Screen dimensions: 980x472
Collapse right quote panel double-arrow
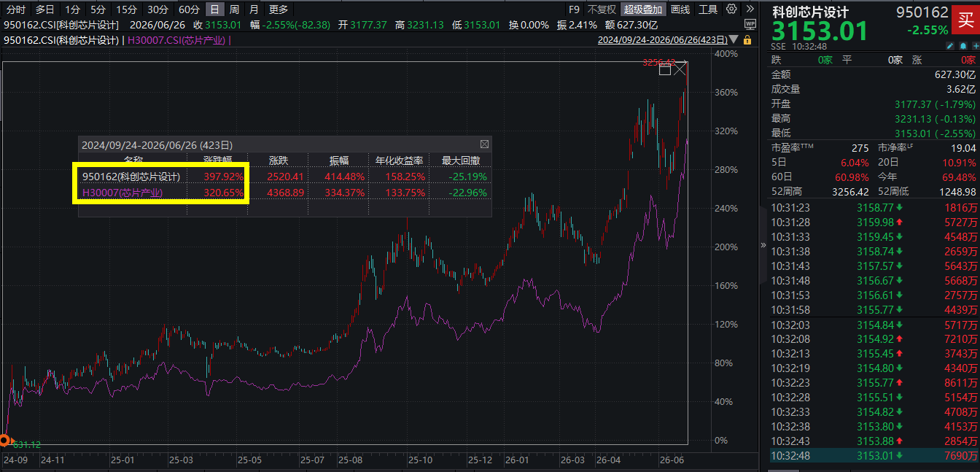click(x=763, y=245)
